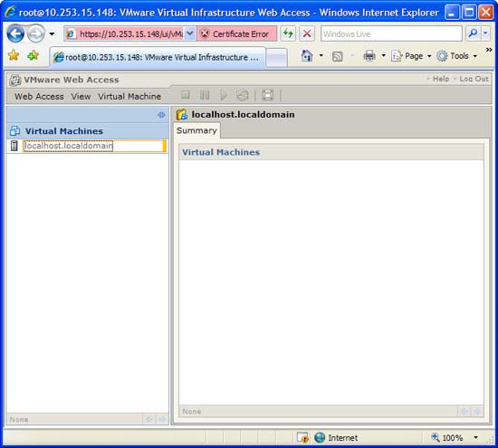Expand the Tools menu dropdown
This screenshot has width=498, height=448.
click(x=457, y=56)
